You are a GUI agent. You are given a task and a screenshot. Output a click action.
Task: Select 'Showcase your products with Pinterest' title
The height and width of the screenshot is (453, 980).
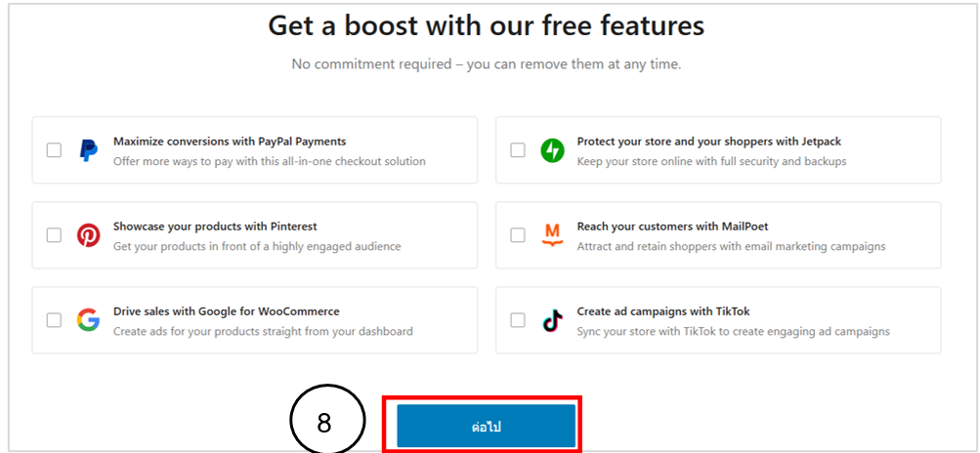click(x=215, y=226)
